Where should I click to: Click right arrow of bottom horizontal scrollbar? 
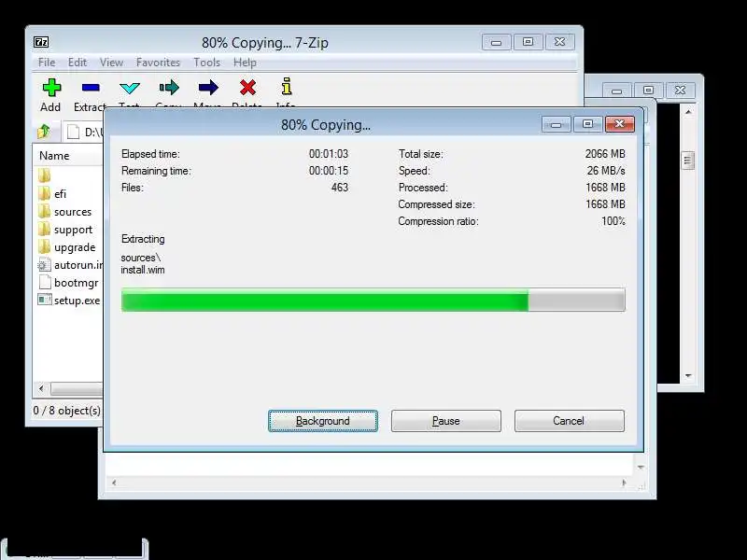(624, 483)
